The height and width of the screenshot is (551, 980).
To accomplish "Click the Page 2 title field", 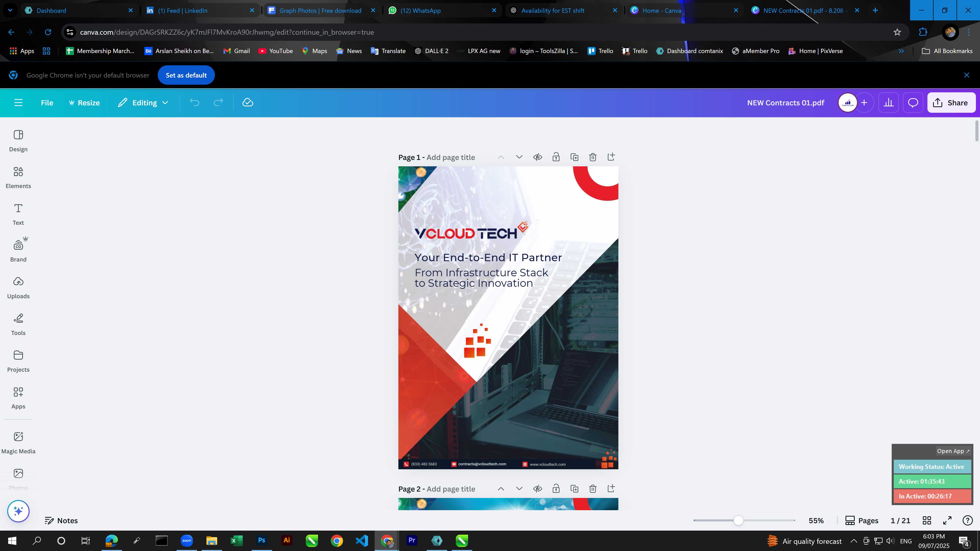I will click(x=450, y=489).
